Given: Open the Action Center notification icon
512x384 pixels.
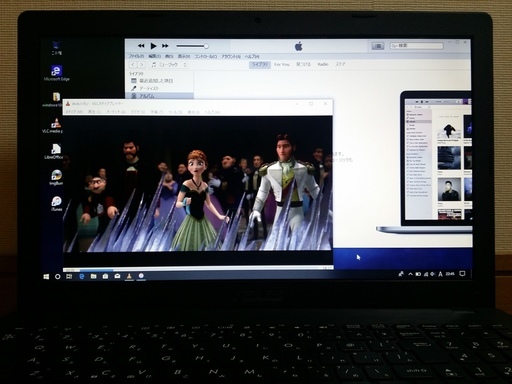Looking at the screenshot, I should click(x=462, y=273).
